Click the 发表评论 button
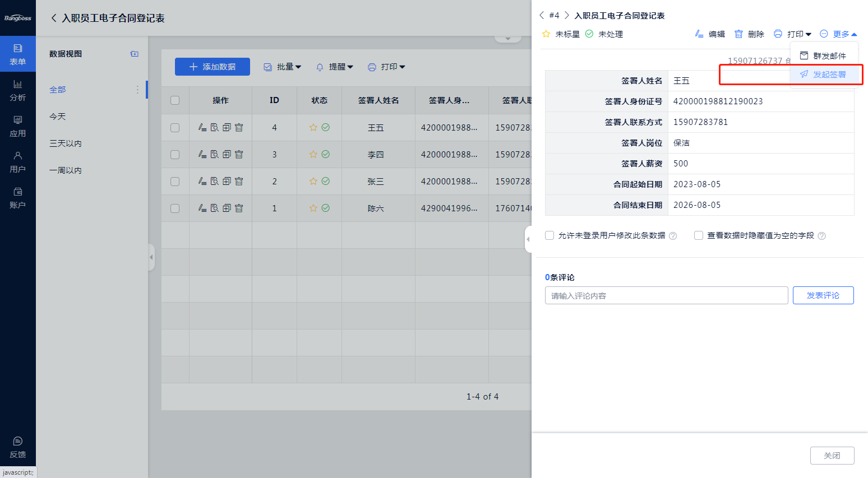The image size is (868, 478). pos(823,295)
